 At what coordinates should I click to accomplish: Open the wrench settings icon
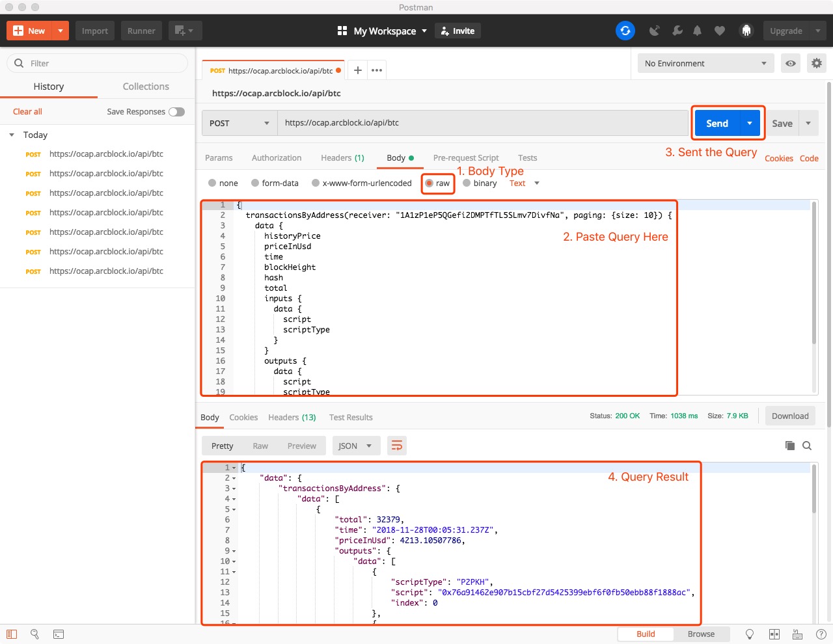tap(677, 31)
